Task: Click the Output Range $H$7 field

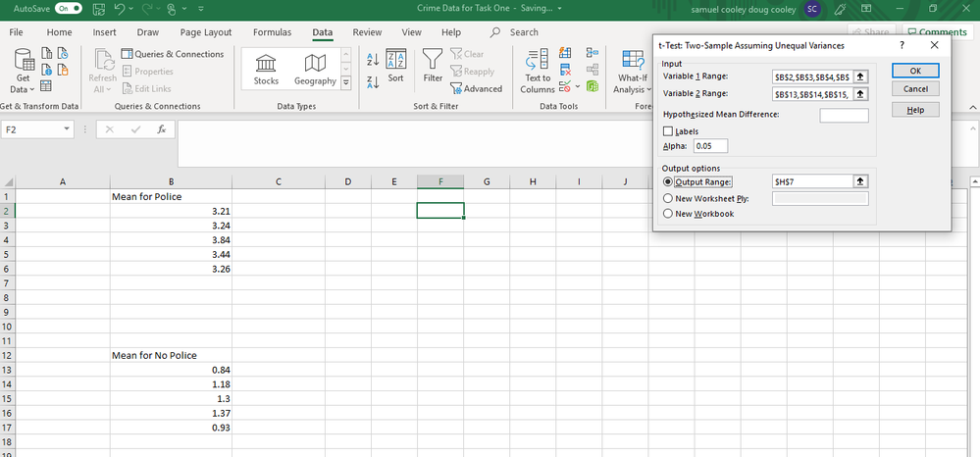Action: [x=812, y=181]
